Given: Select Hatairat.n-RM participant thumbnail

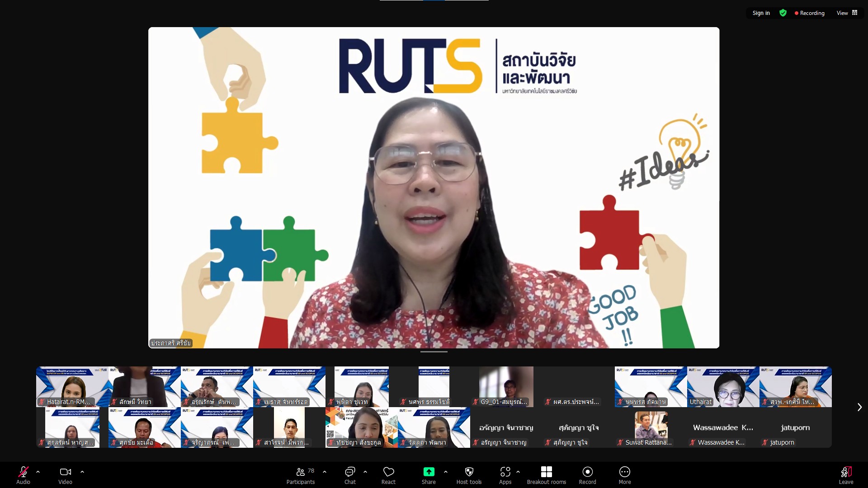Looking at the screenshot, I should click(x=72, y=387).
